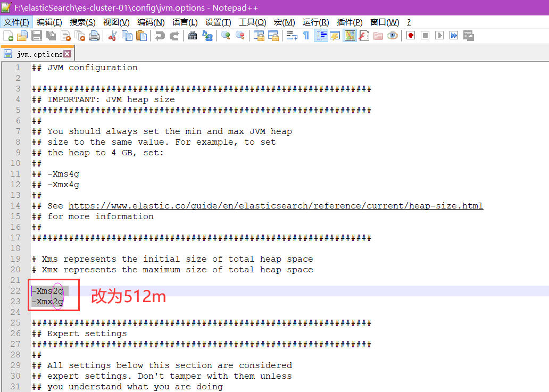The image size is (549, 392).
Task: Toggle the indent guide icon
Action: point(321,36)
